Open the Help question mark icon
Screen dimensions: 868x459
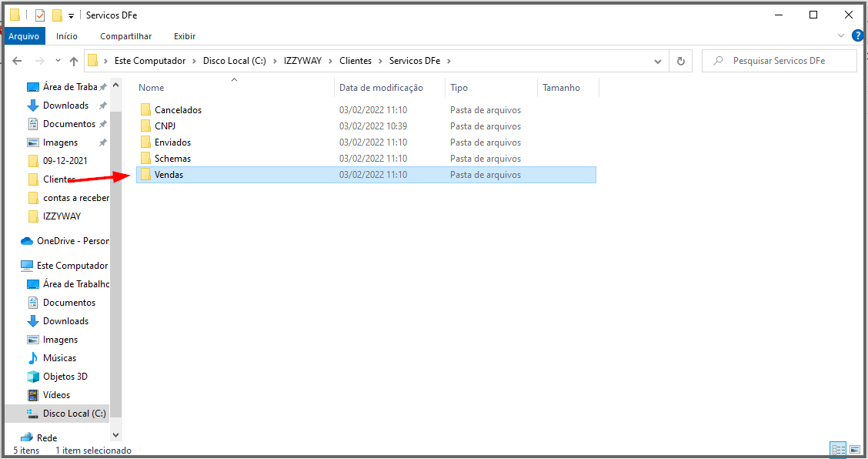[857, 35]
